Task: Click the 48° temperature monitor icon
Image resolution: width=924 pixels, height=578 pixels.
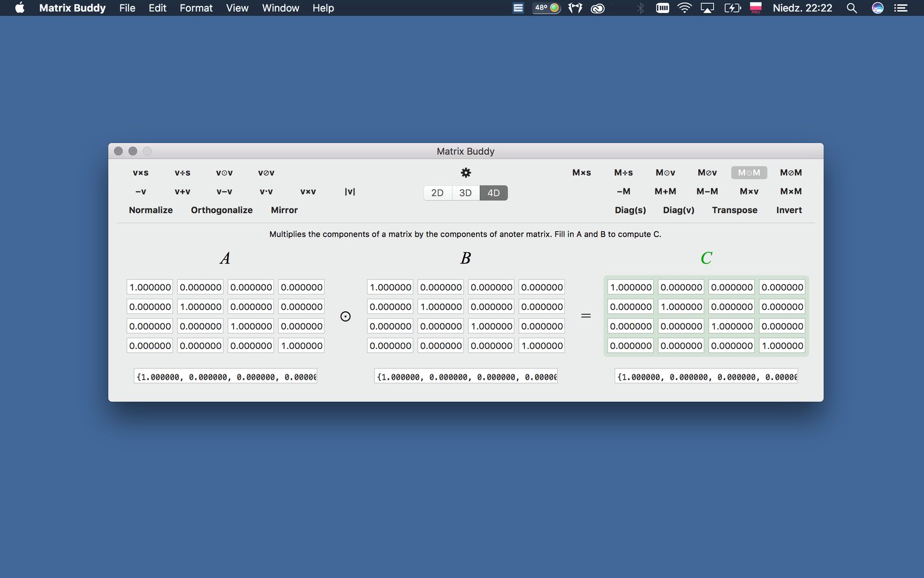Action: pos(547,8)
